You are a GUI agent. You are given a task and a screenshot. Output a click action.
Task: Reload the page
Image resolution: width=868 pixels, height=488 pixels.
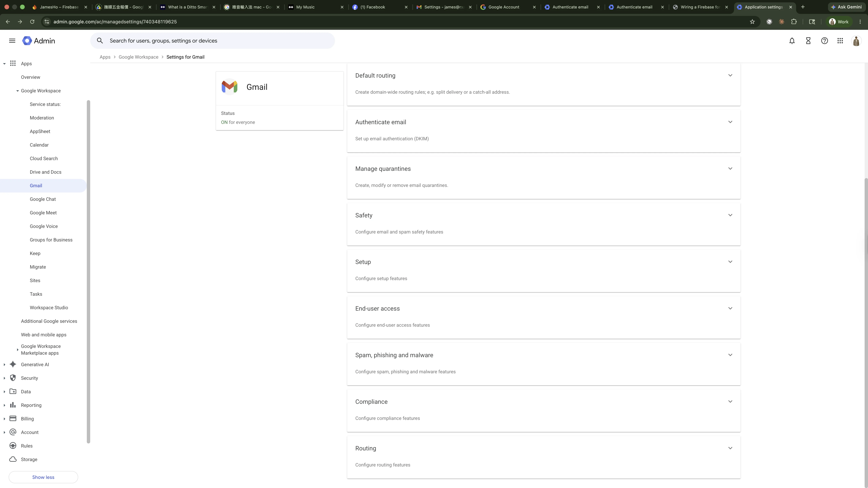(x=32, y=22)
